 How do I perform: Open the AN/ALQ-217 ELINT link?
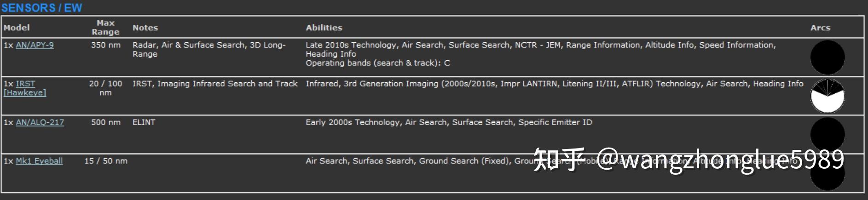40,122
